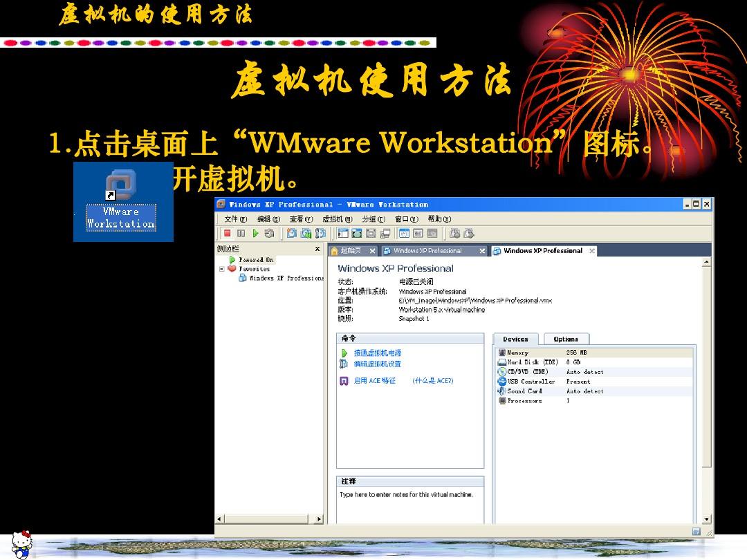Toggle the sidebar display toolbar icon
747x560 pixels.
coord(343,234)
